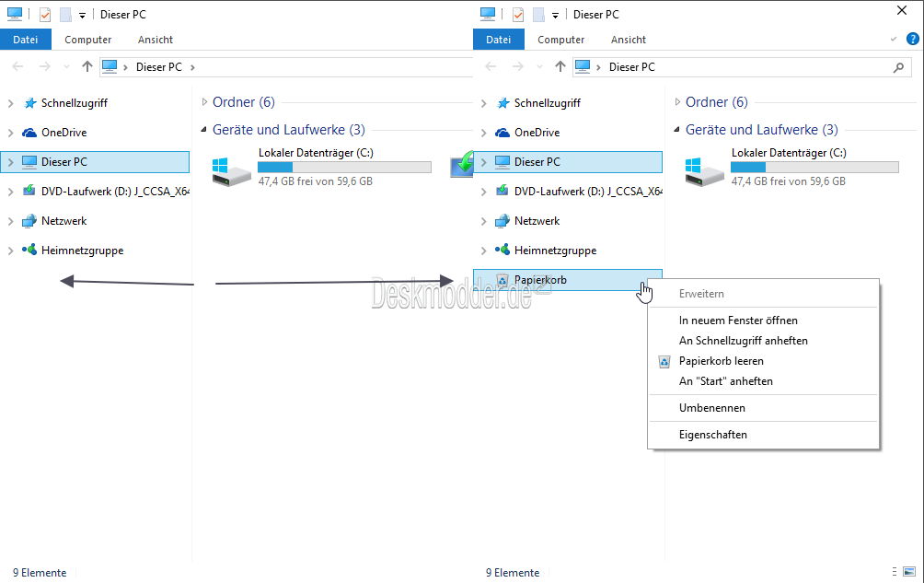The height and width of the screenshot is (583, 924).
Task: Select OneDrive label in right window tree
Action: pos(537,133)
